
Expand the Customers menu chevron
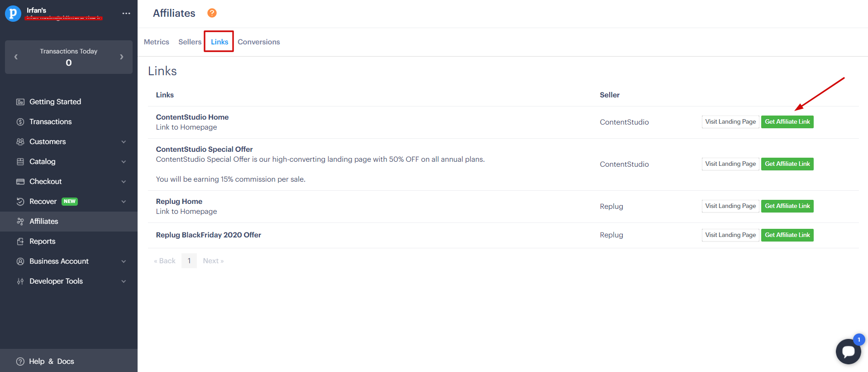click(124, 142)
